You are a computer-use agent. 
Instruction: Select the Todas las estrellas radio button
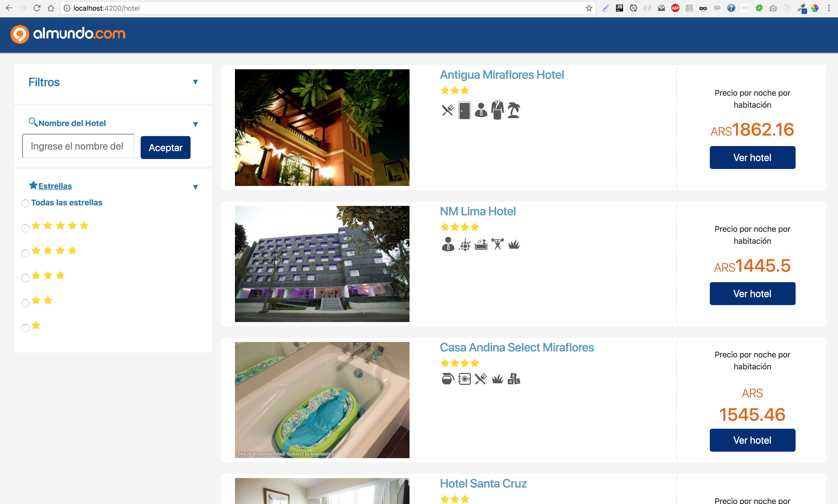coord(25,203)
